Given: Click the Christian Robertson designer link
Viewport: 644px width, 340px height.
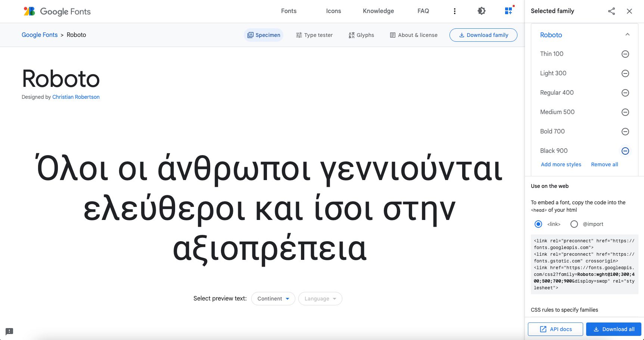Looking at the screenshot, I should 76,97.
